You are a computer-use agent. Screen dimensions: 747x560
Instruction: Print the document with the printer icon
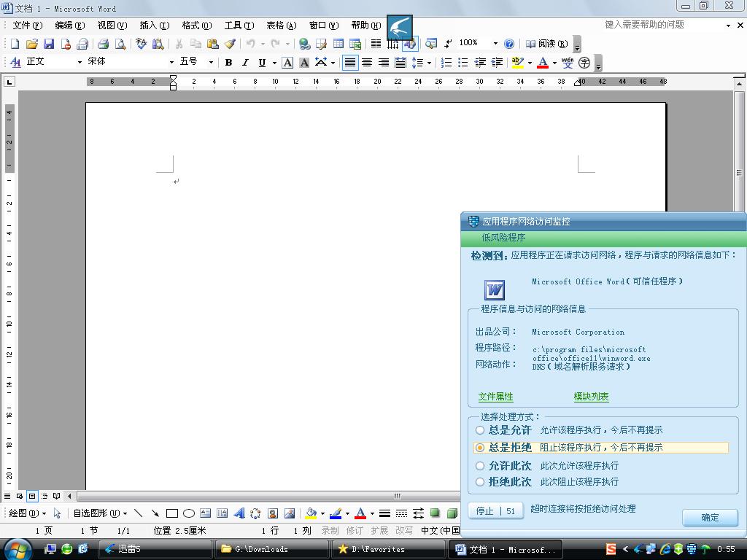[103, 44]
